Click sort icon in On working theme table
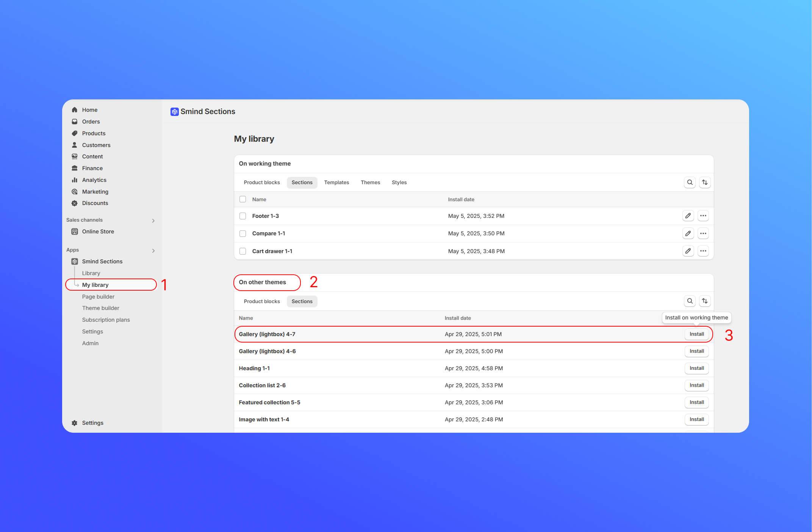Image resolution: width=812 pixels, height=532 pixels. [x=704, y=182]
